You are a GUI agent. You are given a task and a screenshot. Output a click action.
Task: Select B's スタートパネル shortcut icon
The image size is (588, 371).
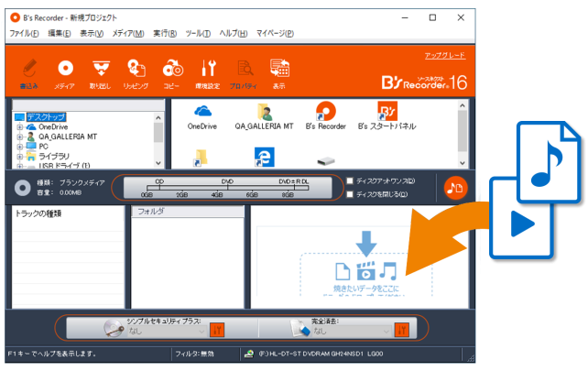click(x=387, y=116)
